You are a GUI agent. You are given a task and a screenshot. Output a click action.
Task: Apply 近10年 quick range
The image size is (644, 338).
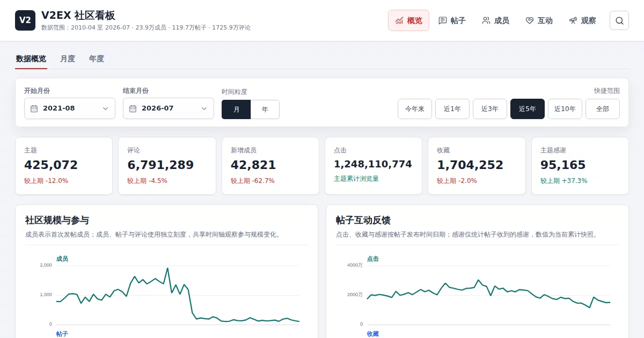pyautogui.click(x=565, y=109)
